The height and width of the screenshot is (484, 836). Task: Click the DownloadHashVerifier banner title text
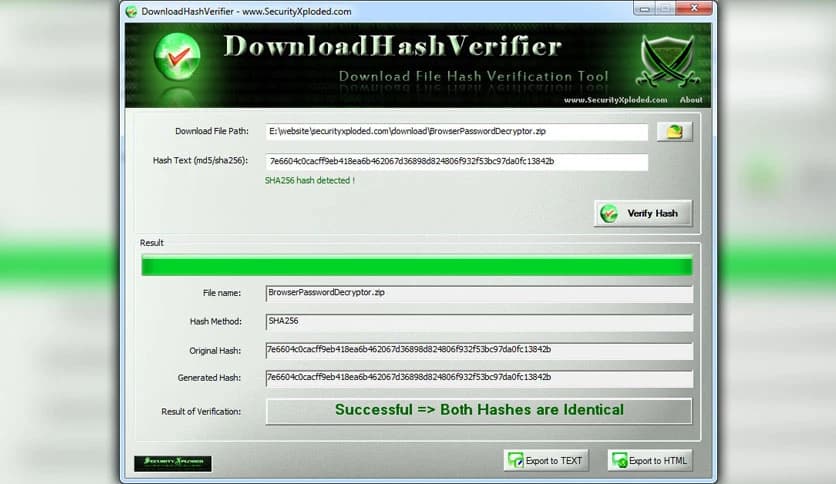click(392, 46)
